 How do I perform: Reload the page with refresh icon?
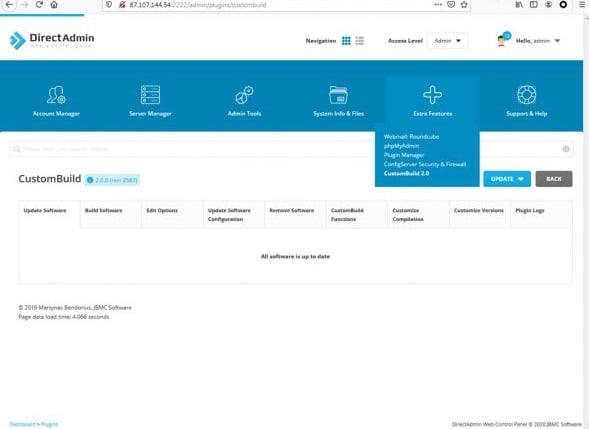[39, 5]
